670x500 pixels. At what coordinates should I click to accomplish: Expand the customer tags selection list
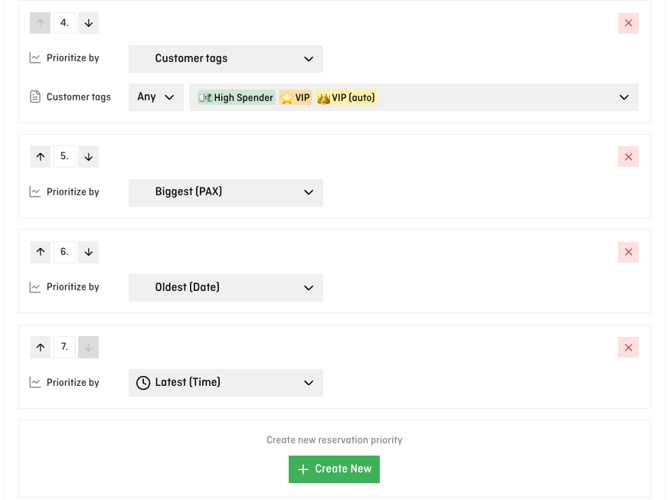click(x=623, y=97)
